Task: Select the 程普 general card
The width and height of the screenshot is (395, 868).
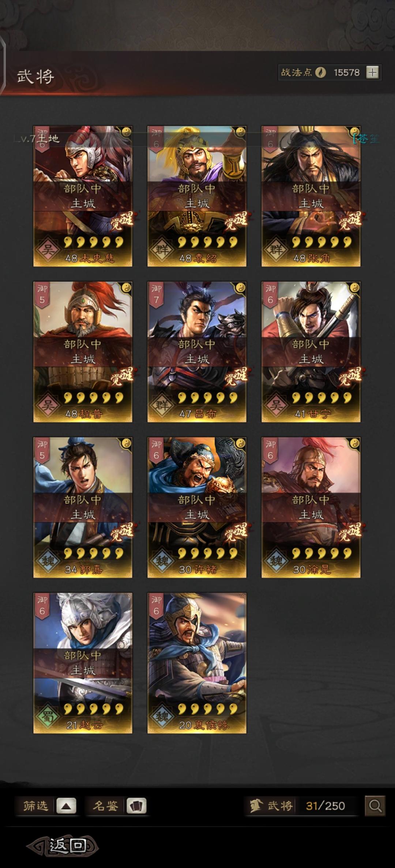Action: point(83,352)
